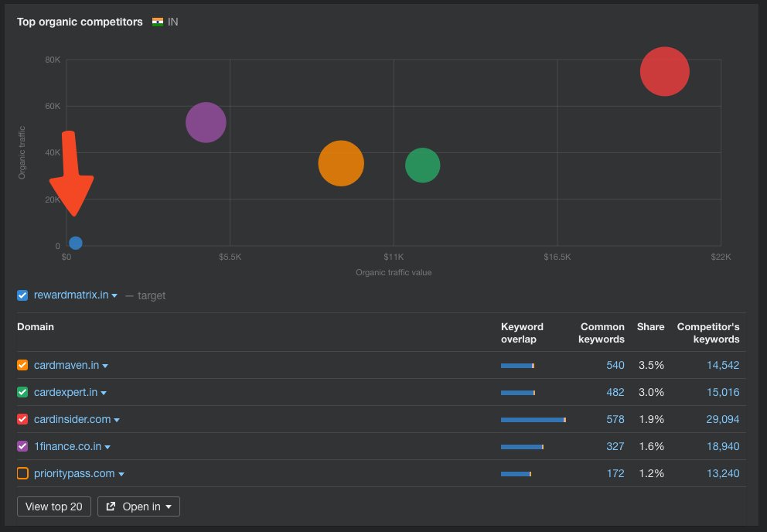
Task: Click common keywords value 540
Action: pyautogui.click(x=615, y=365)
